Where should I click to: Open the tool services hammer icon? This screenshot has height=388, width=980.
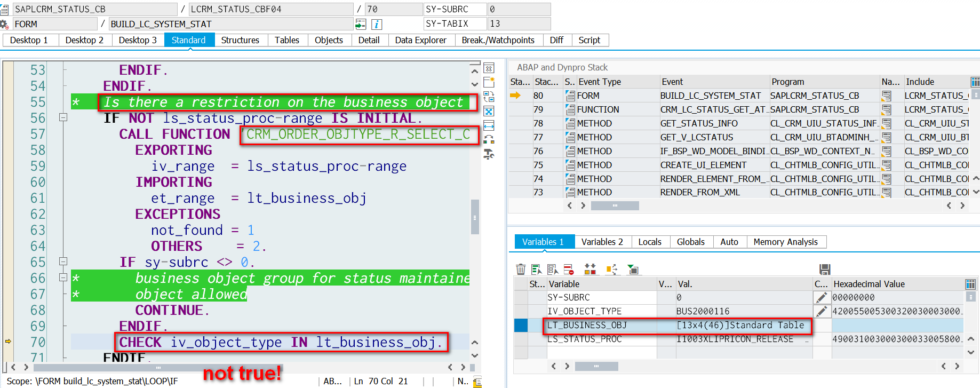click(489, 154)
